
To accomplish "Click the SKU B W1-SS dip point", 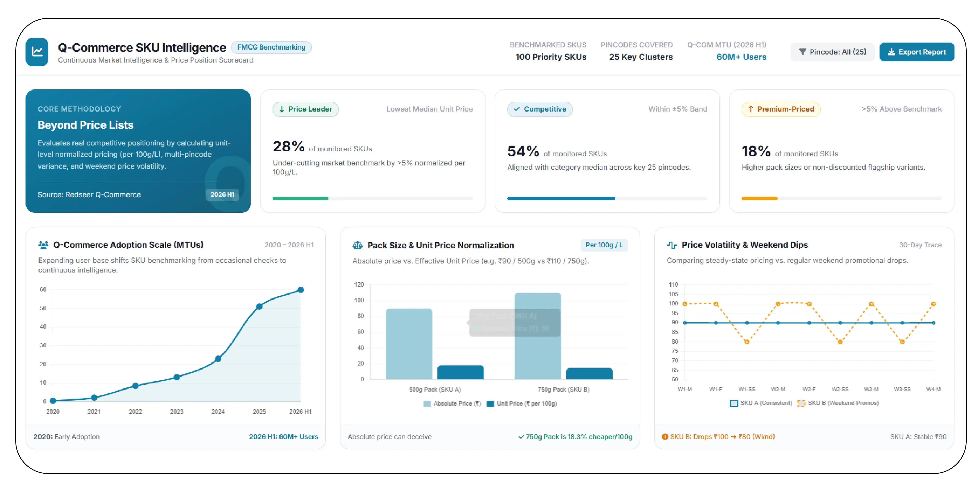I will point(747,342).
